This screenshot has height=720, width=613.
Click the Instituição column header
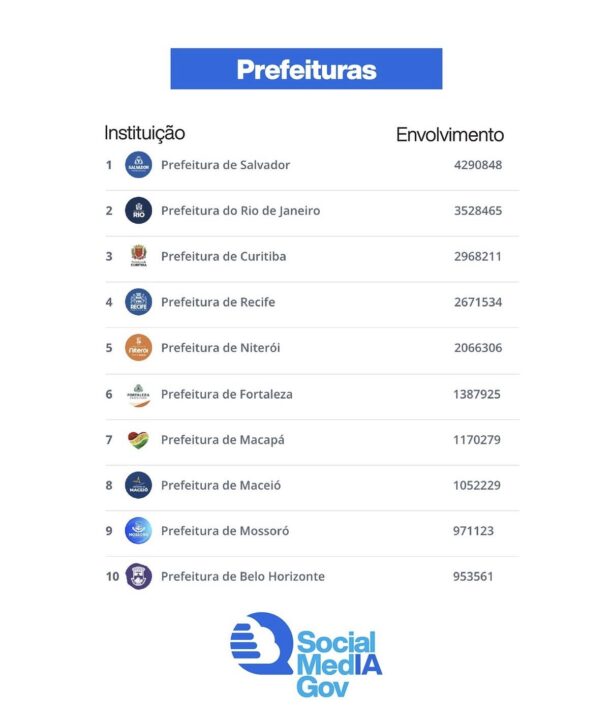click(x=145, y=133)
